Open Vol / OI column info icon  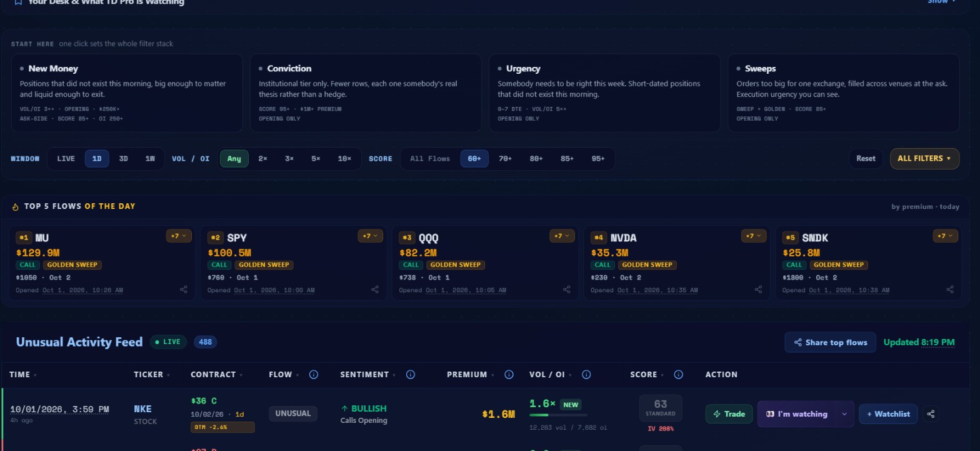[586, 375]
